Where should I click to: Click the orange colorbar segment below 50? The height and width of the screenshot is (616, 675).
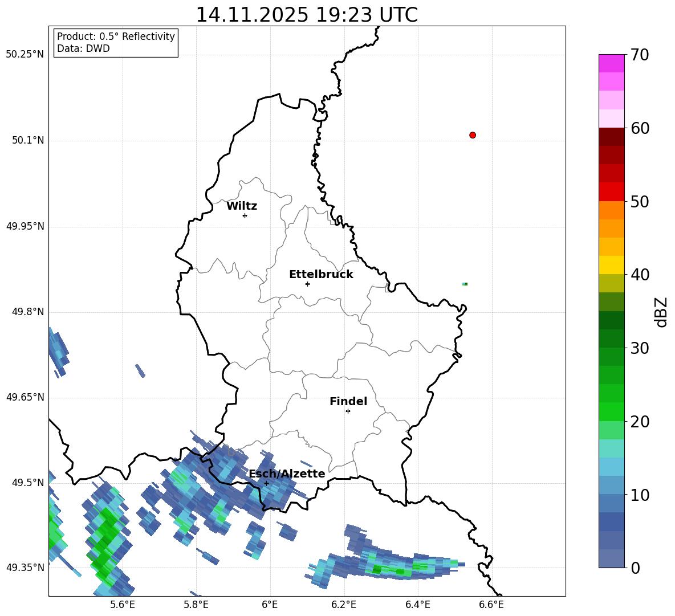[x=611, y=210]
